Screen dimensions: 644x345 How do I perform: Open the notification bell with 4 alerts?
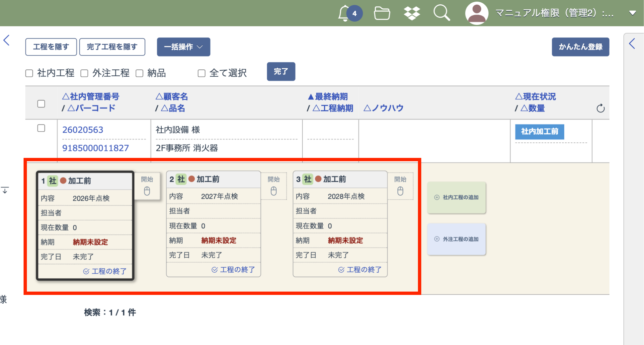coord(345,13)
